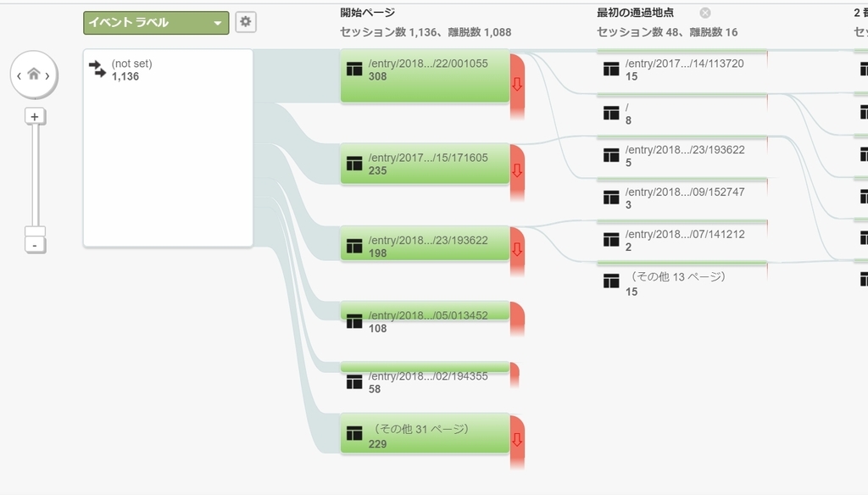This screenshot has height=495, width=868.
Task: Click page icon of その他 13 ページ node
Action: 611,281
